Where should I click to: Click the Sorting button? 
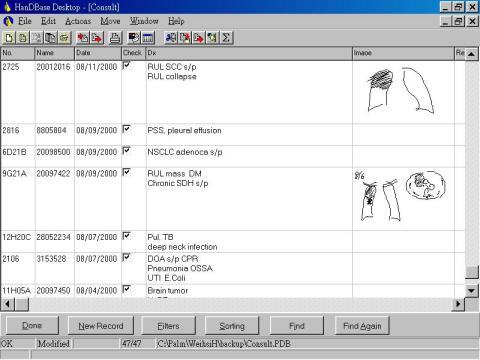[232, 326]
